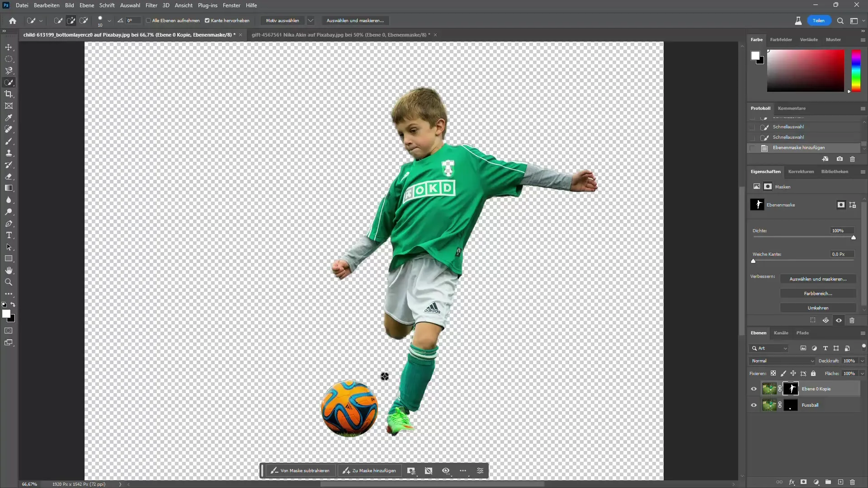Delete layer trash icon in Ebenen panel
The image size is (868, 488).
pyautogui.click(x=852, y=482)
